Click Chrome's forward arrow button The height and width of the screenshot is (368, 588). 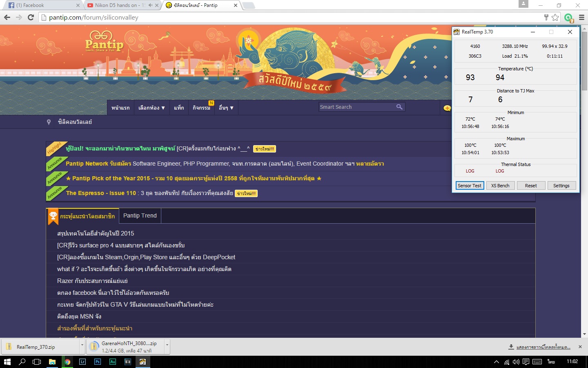19,17
